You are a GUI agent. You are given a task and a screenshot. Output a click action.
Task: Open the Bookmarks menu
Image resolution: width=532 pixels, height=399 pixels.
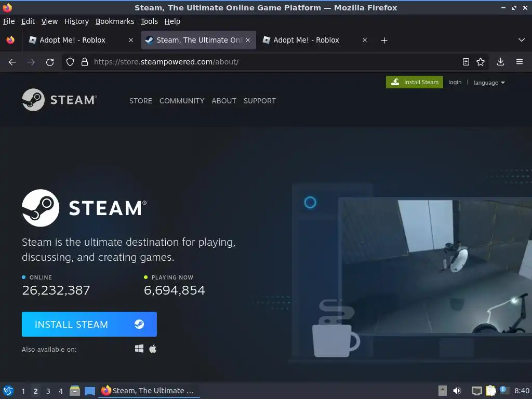pos(115,21)
